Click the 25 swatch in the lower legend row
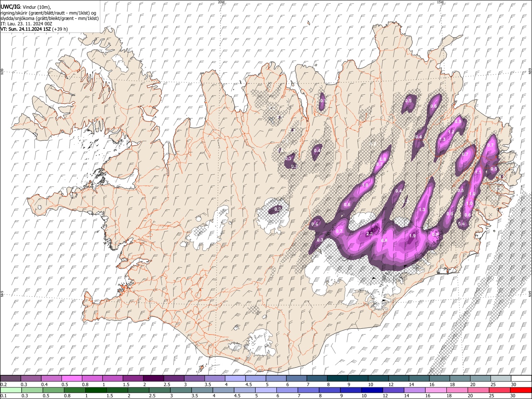Image resolution: width=532 pixels, height=399 pixels. pos(499,390)
